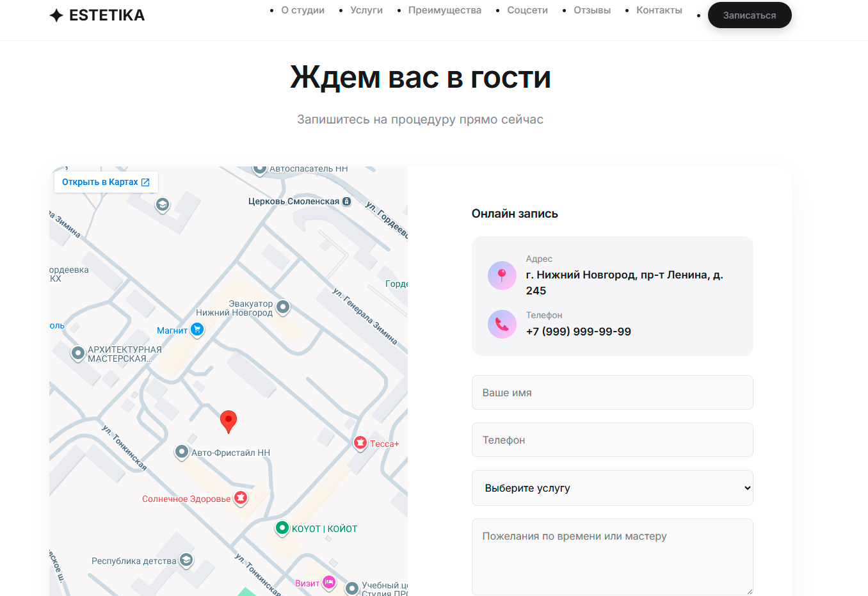The image size is (868, 596).
Task: Expand the Выберите услугу dropdown
Action: [x=612, y=488]
